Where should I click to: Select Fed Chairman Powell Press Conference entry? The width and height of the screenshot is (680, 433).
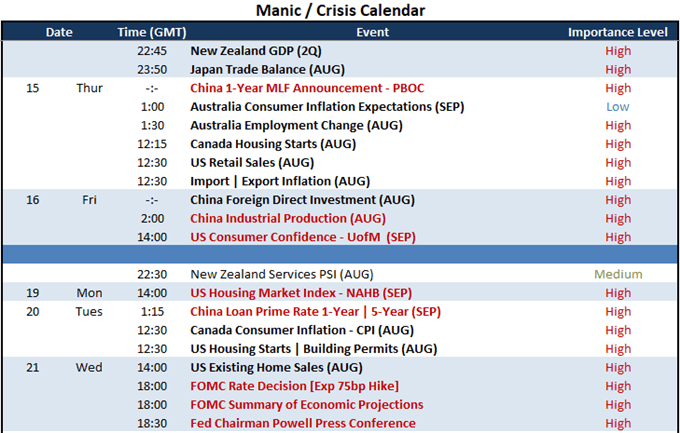[x=303, y=423]
